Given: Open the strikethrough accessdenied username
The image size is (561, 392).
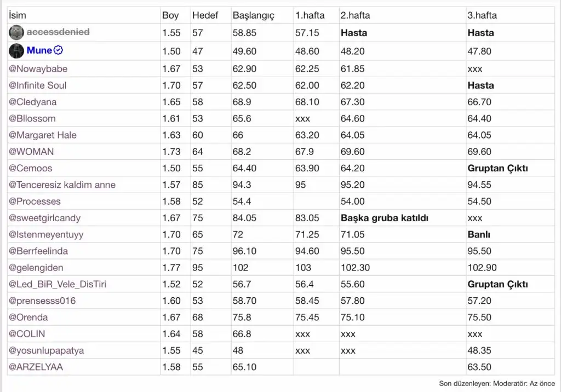Looking at the screenshot, I should point(58,32).
